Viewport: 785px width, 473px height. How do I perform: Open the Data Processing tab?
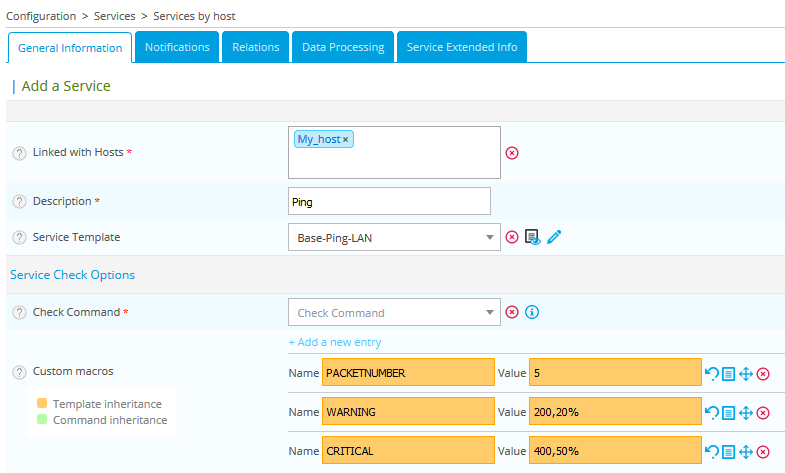pyautogui.click(x=343, y=47)
